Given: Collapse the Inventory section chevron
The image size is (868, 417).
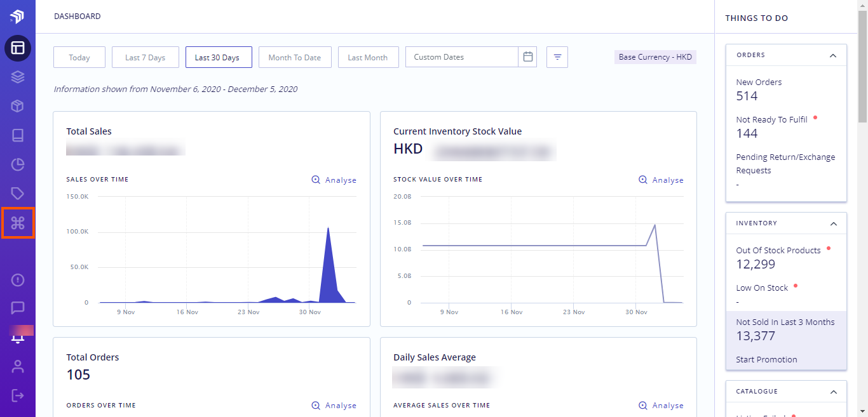Looking at the screenshot, I should tap(833, 223).
